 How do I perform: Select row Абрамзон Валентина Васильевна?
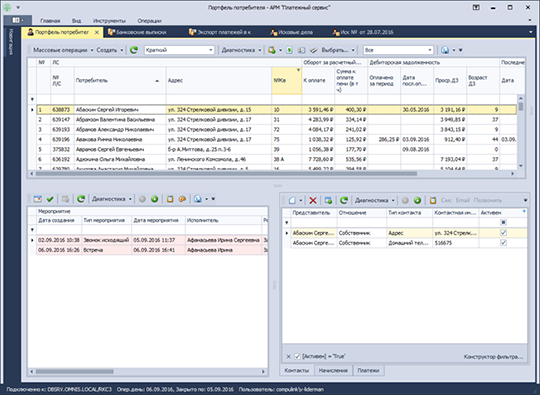coord(277,119)
